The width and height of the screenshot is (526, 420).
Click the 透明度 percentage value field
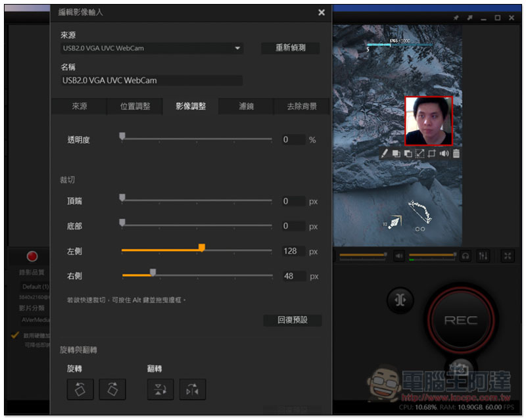tap(293, 139)
